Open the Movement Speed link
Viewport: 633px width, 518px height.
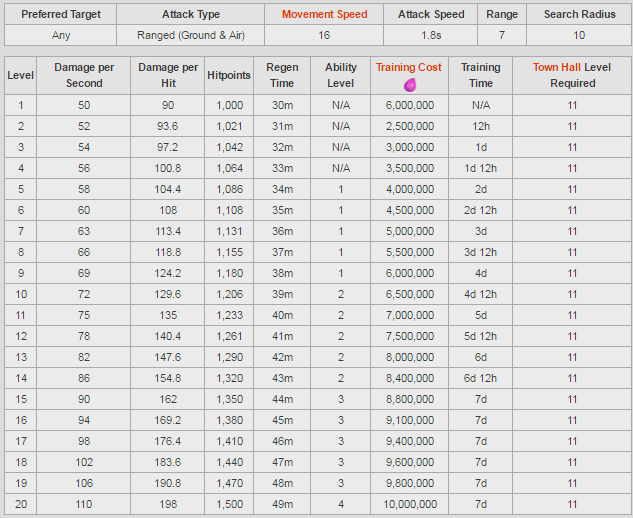[x=325, y=14]
